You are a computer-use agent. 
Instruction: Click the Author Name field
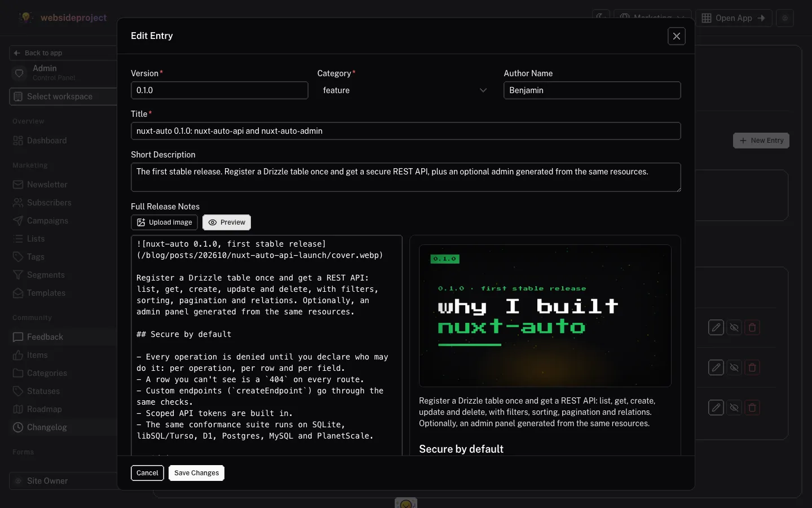click(592, 90)
